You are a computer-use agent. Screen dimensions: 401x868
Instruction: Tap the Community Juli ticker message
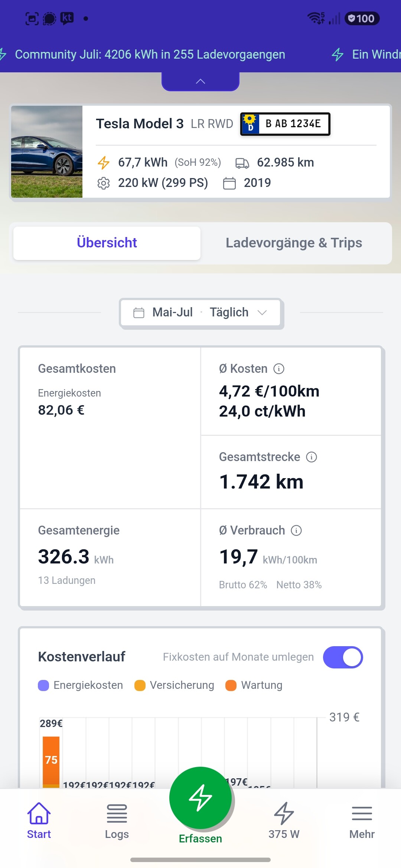pyautogui.click(x=150, y=55)
